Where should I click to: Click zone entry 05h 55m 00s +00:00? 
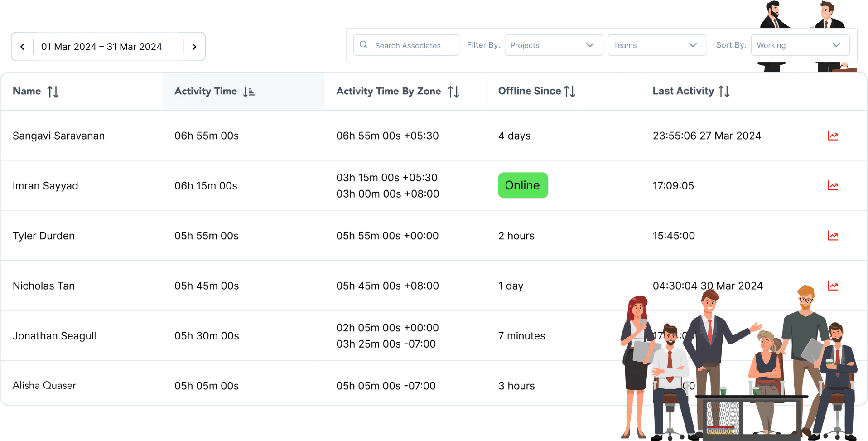tap(387, 236)
